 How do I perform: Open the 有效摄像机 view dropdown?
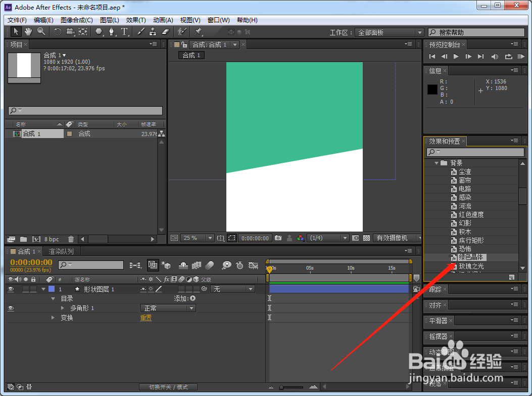click(x=397, y=238)
